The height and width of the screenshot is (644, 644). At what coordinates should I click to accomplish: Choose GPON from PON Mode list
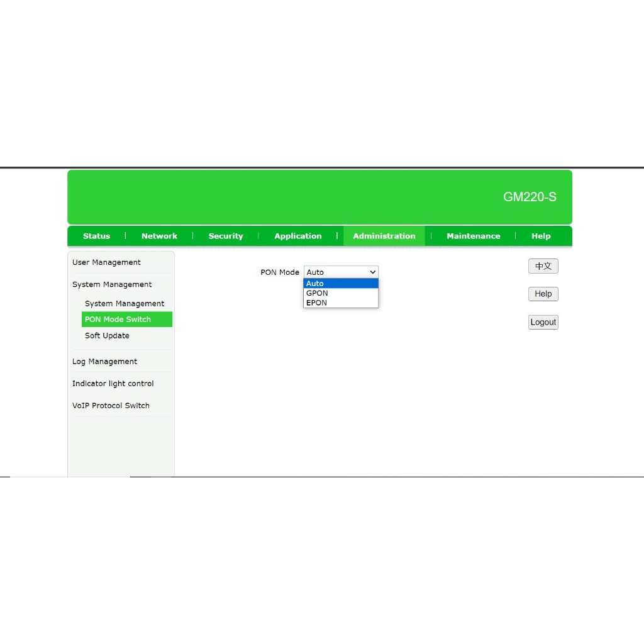click(x=340, y=293)
